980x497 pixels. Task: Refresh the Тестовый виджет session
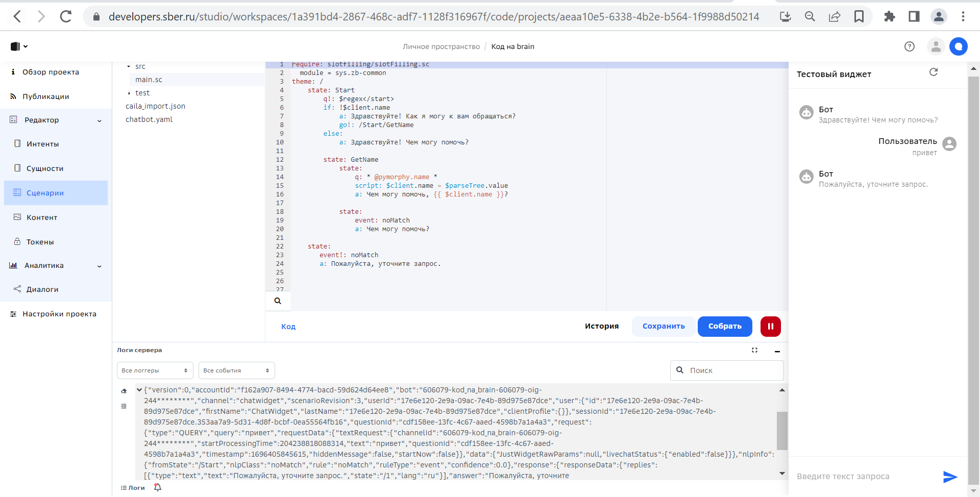point(934,72)
